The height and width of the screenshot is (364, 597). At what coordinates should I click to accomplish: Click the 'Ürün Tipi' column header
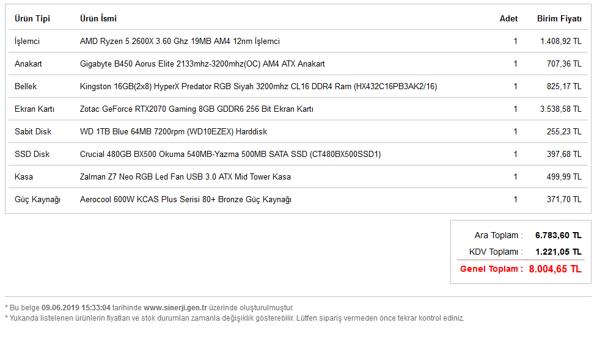point(32,19)
